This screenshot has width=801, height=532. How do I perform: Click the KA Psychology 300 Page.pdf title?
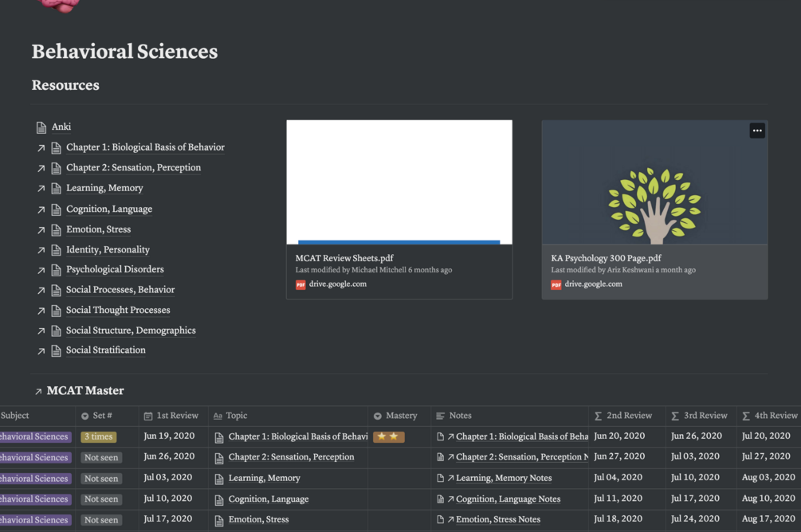[x=606, y=258]
